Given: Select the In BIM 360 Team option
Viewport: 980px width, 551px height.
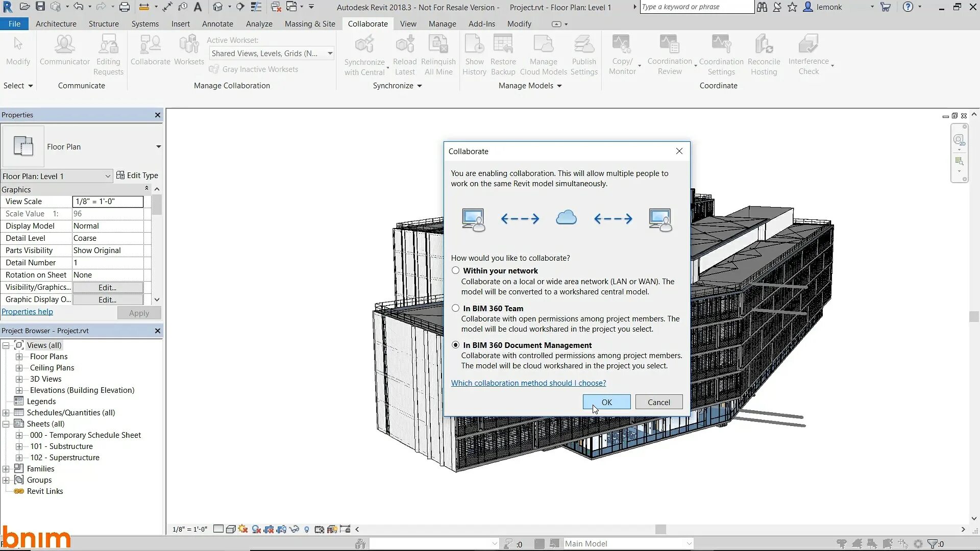Looking at the screenshot, I should (x=455, y=308).
